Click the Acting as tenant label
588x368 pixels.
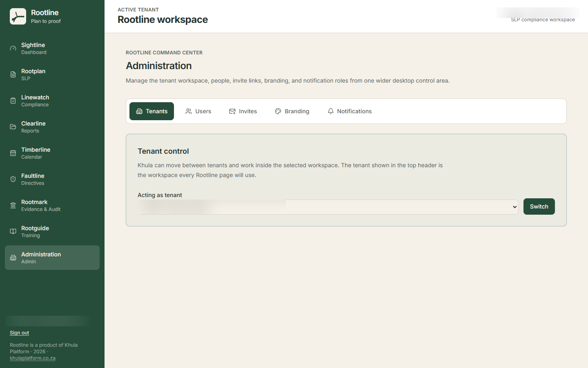160,195
